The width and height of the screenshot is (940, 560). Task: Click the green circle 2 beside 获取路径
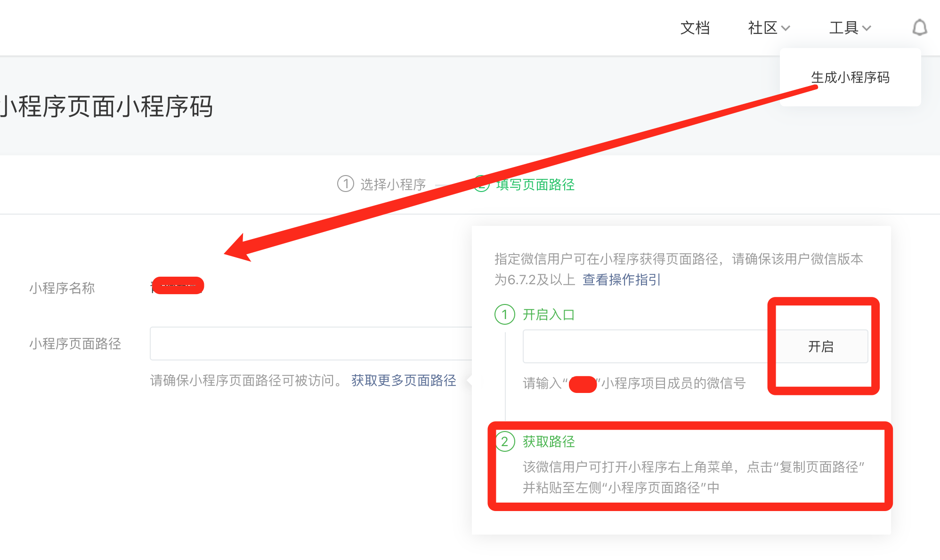click(x=504, y=441)
